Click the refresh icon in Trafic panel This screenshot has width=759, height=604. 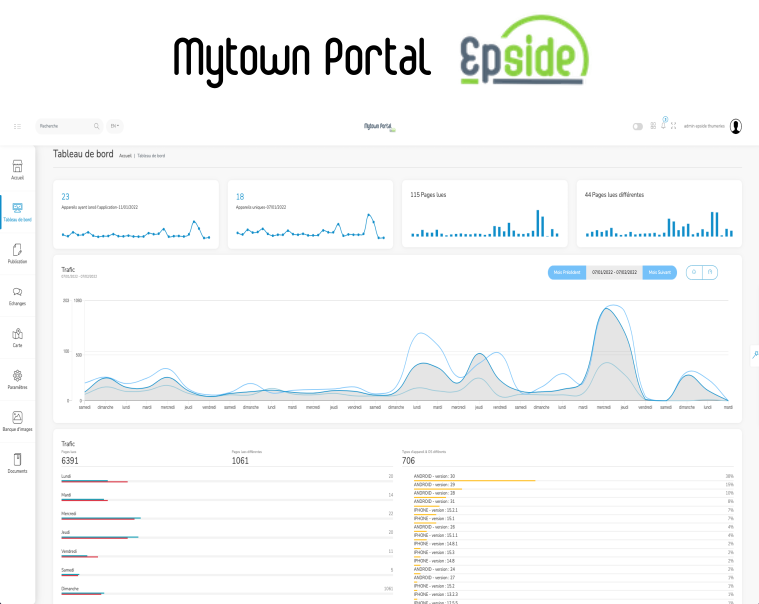694,272
